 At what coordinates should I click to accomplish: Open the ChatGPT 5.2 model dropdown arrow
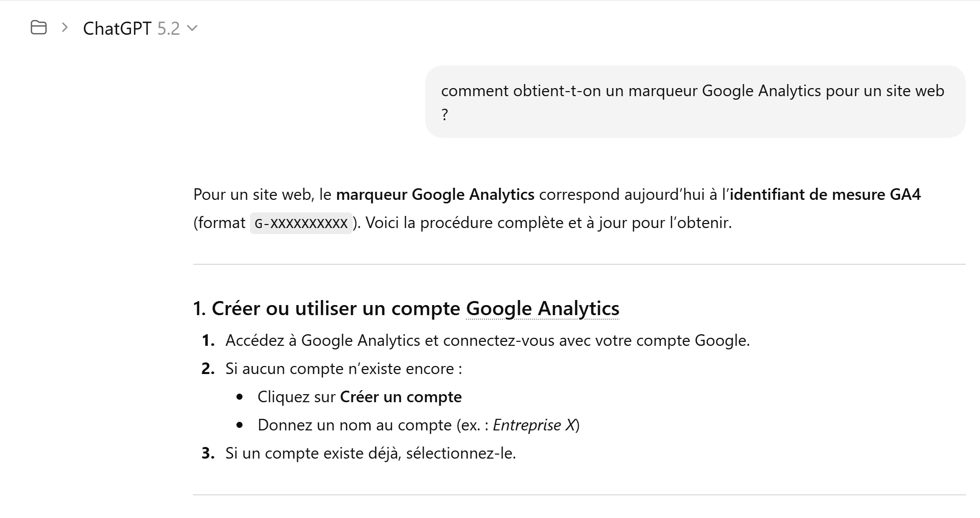point(192,28)
